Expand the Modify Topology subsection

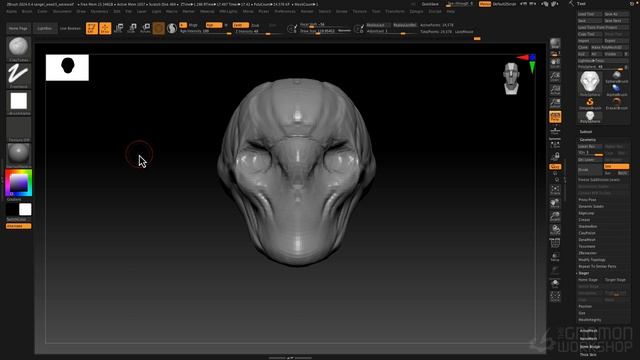point(592,260)
